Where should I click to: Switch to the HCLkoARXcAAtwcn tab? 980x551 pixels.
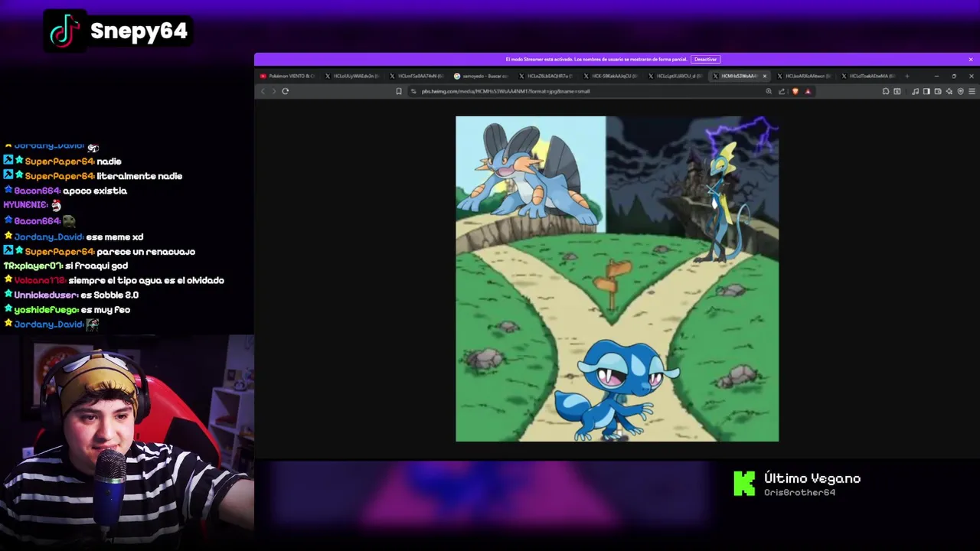pos(804,76)
